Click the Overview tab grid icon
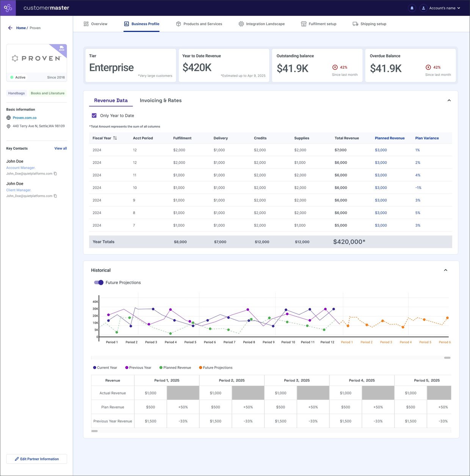Image resolution: width=470 pixels, height=476 pixels. point(86,24)
